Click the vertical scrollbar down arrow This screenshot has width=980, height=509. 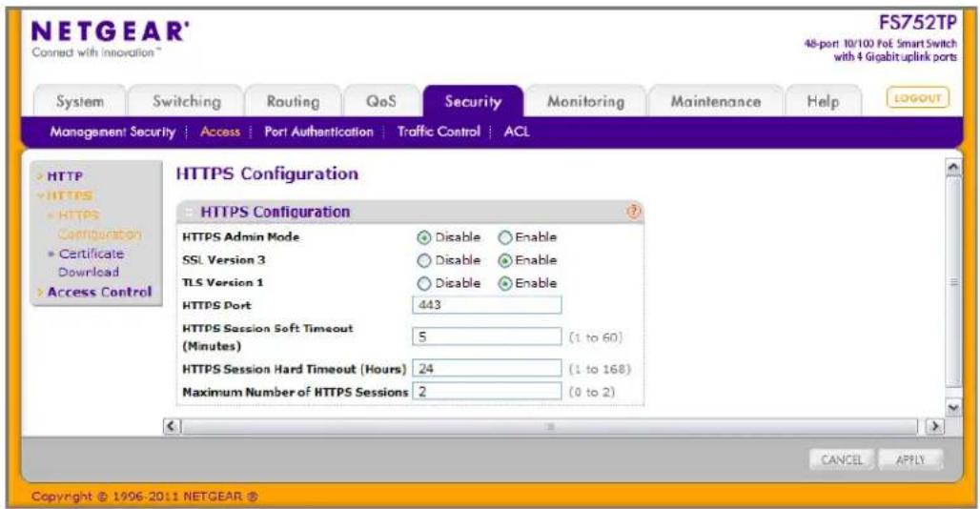click(953, 409)
